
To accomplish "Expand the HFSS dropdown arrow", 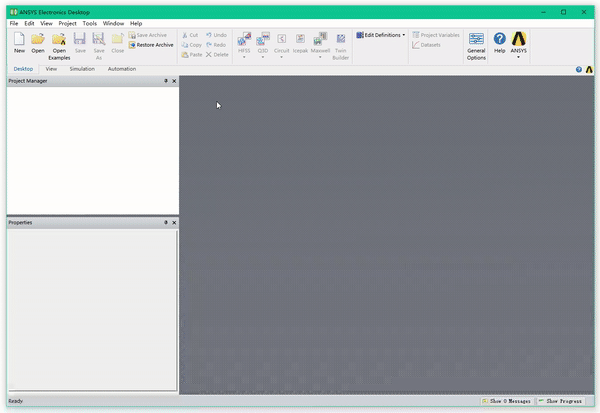I will (244, 57).
